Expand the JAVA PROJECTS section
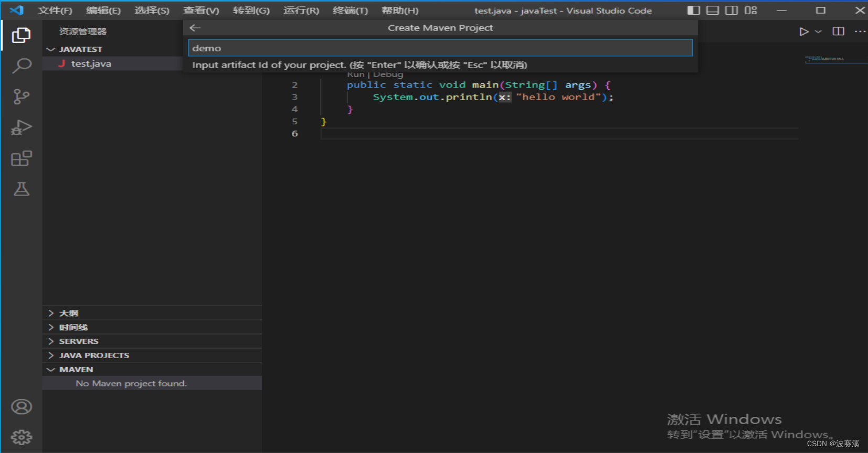This screenshot has height=453, width=868. 152,355
